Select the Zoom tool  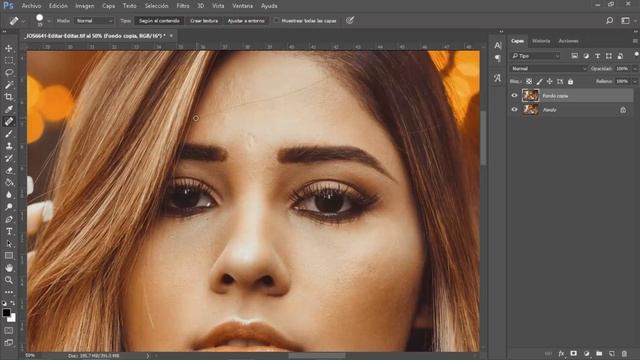pyautogui.click(x=9, y=280)
